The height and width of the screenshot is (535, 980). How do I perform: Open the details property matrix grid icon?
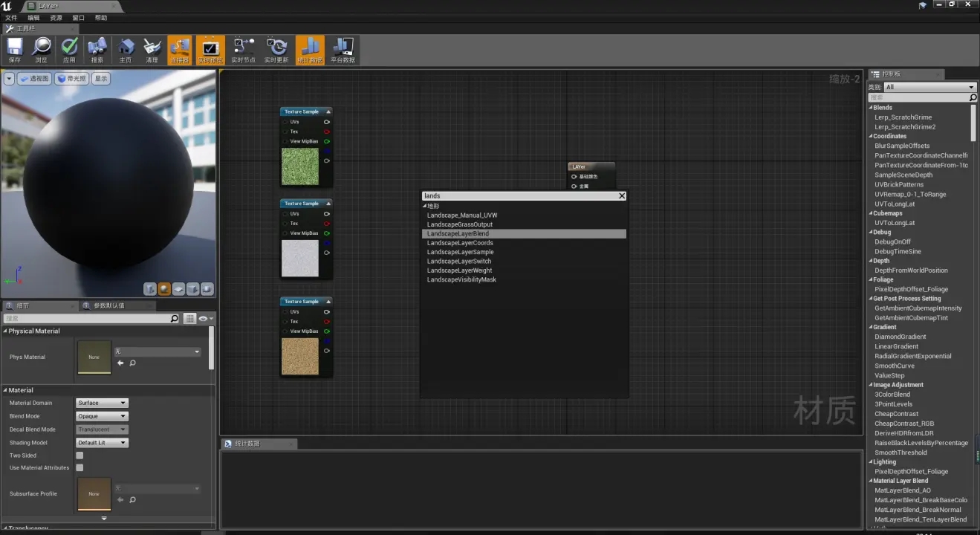[x=190, y=319]
